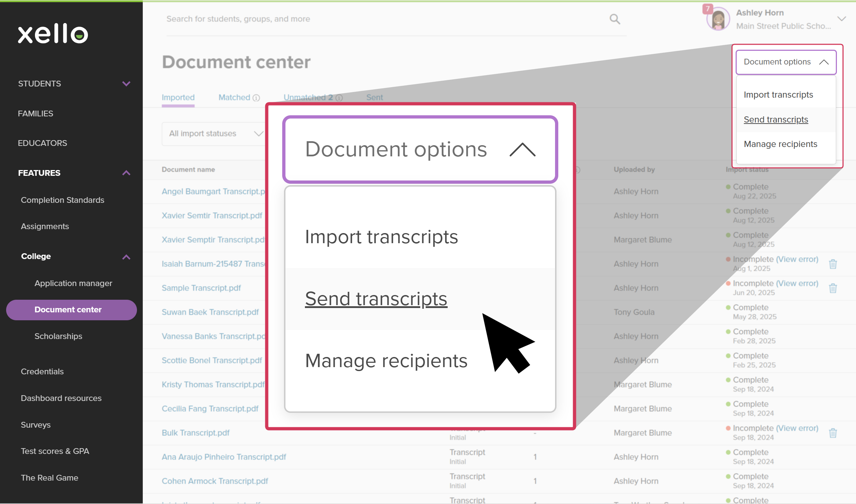Click the Xello logo
The width and height of the screenshot is (856, 504).
[53, 34]
